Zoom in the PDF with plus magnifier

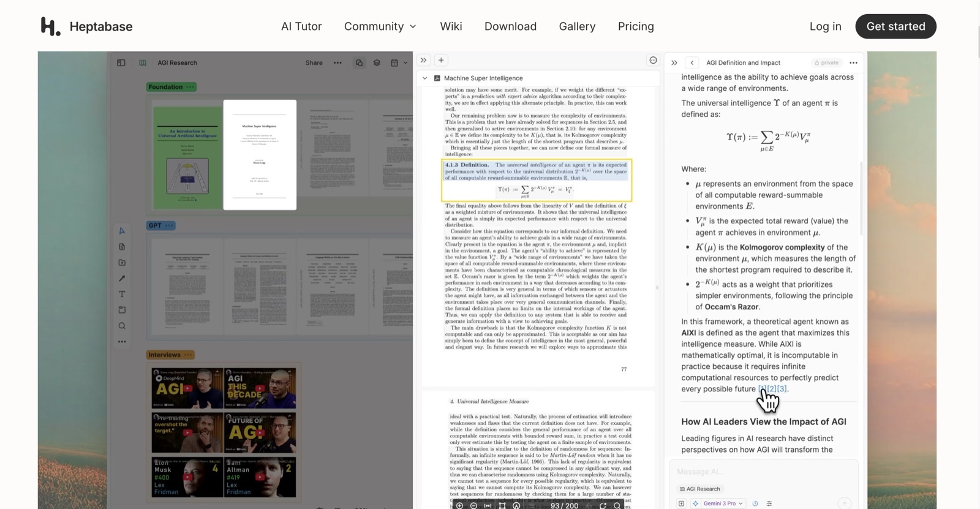click(459, 505)
